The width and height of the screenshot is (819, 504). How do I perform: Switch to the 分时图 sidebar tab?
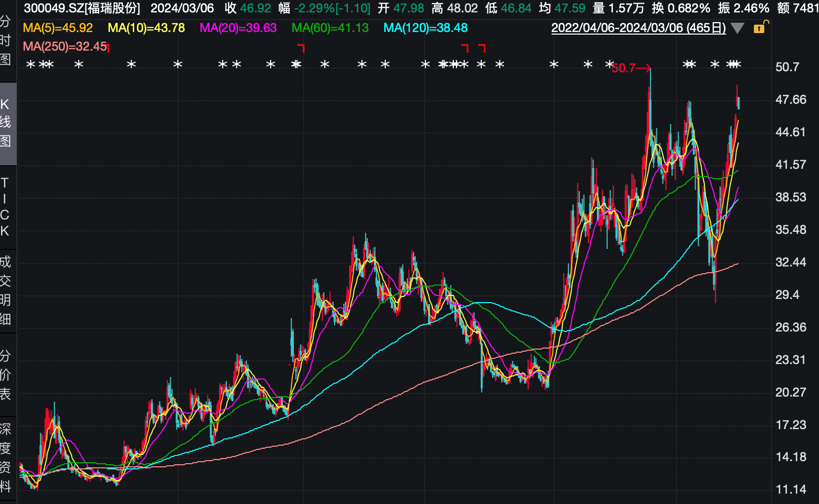point(6,41)
